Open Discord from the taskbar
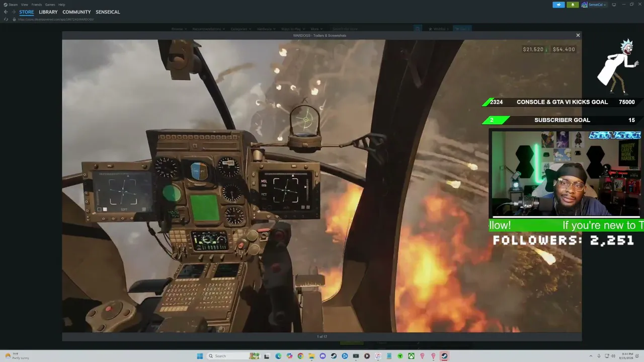The height and width of the screenshot is (362, 644). 323,356
